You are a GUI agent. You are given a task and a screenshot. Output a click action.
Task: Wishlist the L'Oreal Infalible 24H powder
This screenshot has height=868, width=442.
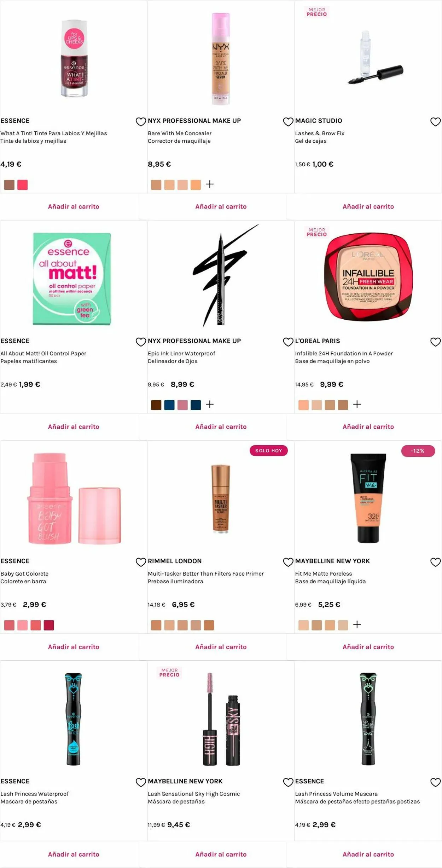point(435,342)
